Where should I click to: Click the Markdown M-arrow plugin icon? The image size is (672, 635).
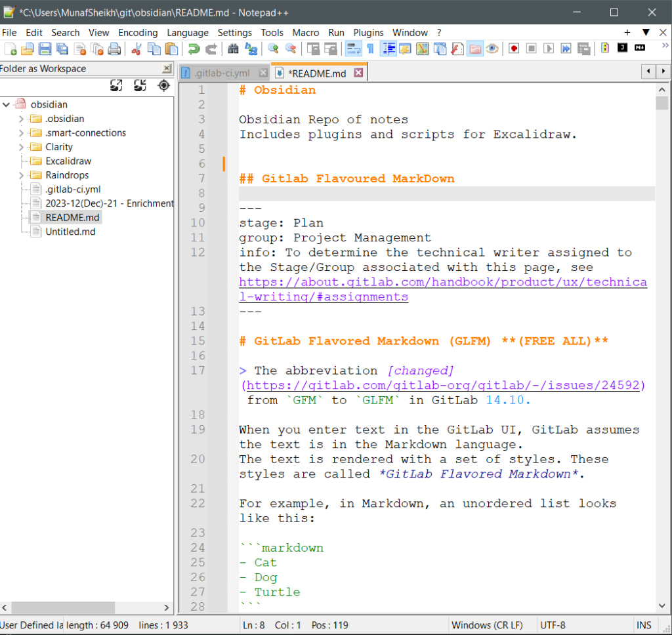(x=640, y=48)
